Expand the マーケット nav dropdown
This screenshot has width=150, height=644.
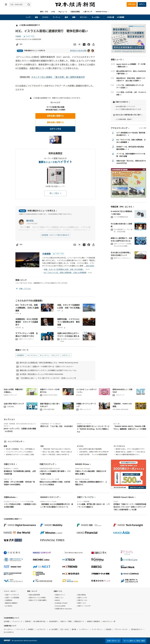click(x=57, y=17)
